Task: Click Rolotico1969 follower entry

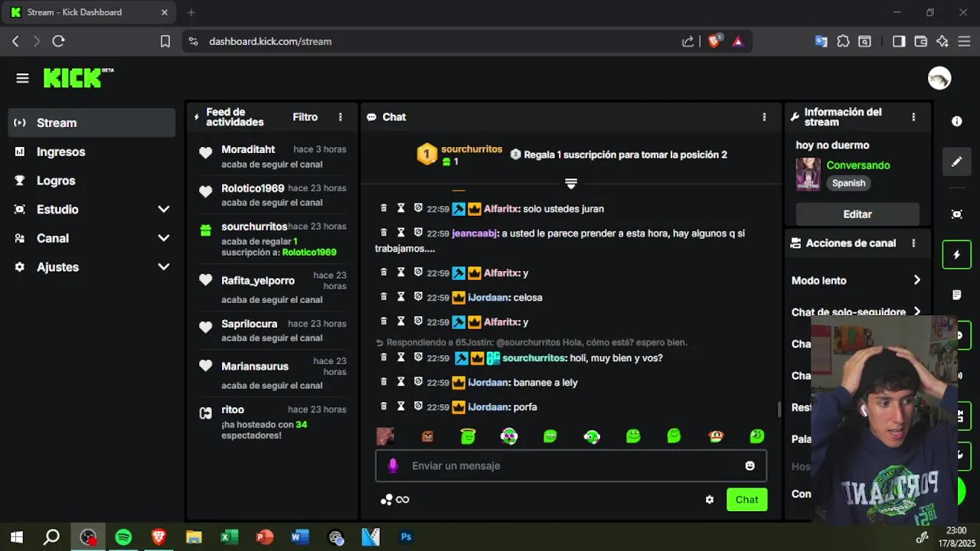Action: pos(272,195)
